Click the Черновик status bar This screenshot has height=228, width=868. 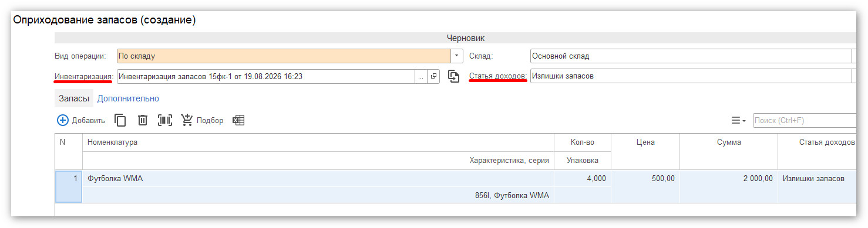pyautogui.click(x=455, y=38)
